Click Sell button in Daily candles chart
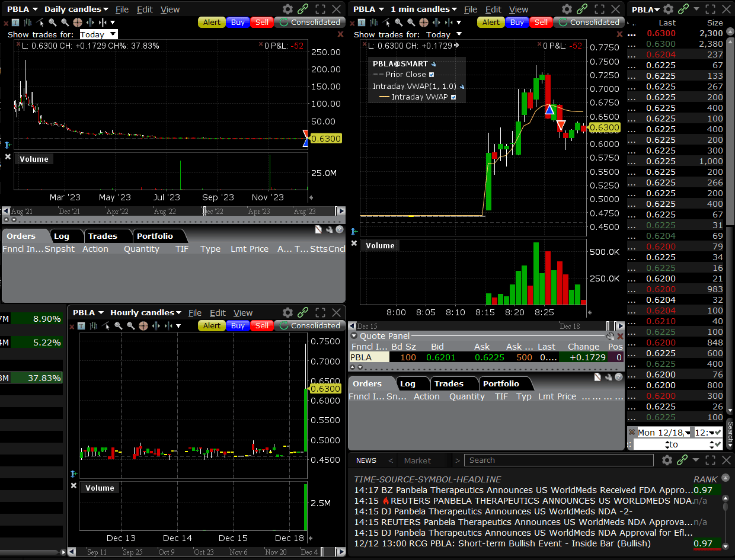This screenshot has height=560, width=735. (261, 23)
